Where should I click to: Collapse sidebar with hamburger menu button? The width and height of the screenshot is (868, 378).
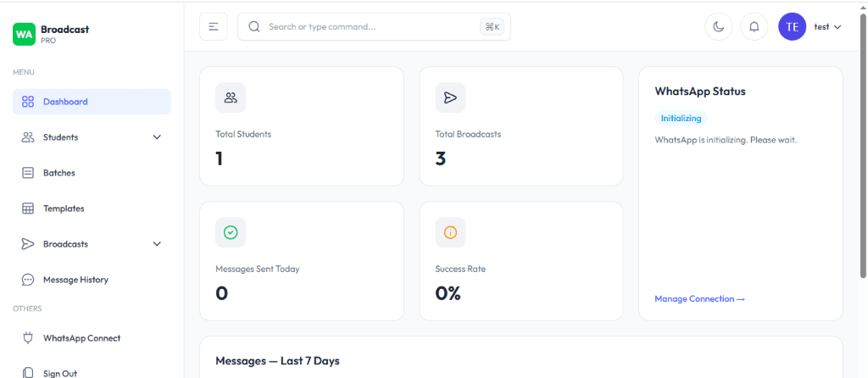pos(214,26)
